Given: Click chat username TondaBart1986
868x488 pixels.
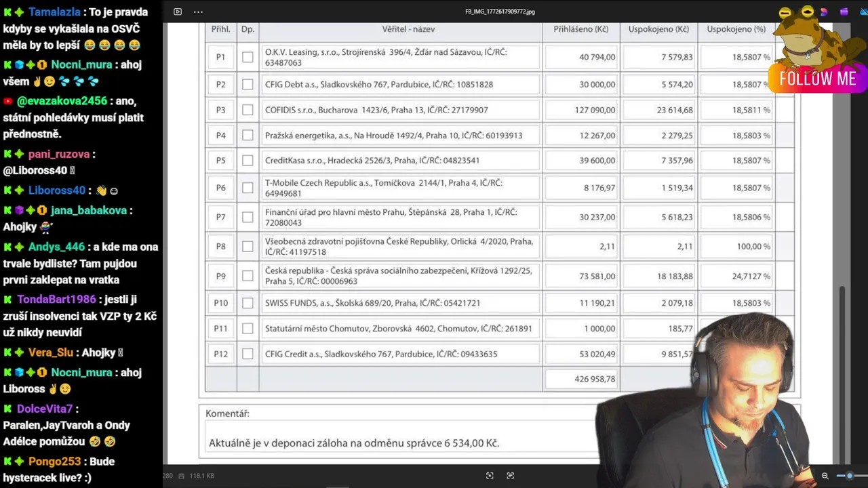Looking at the screenshot, I should coord(57,299).
